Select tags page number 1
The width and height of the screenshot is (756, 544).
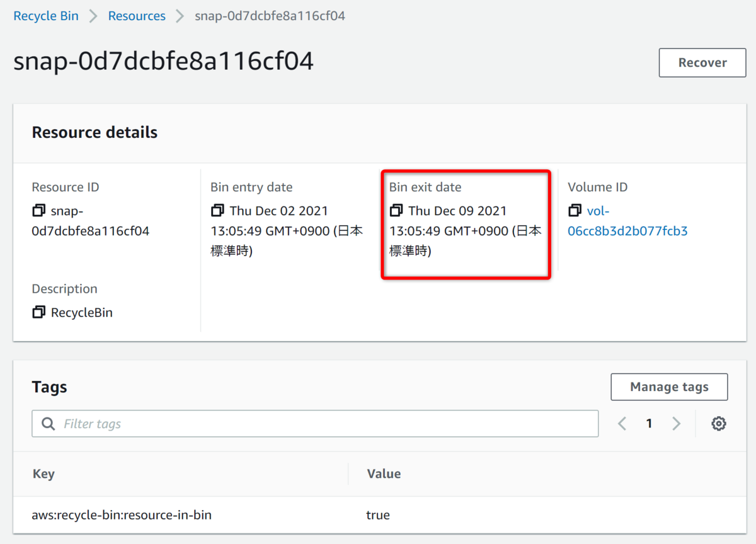pos(649,424)
